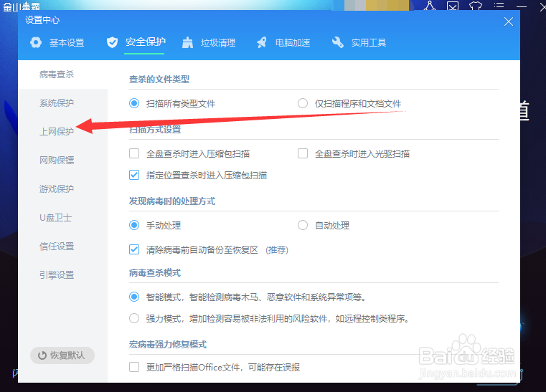The width and height of the screenshot is (546, 392).
Task: Click the envelope icon in main window title bar
Action: click(453, 6)
